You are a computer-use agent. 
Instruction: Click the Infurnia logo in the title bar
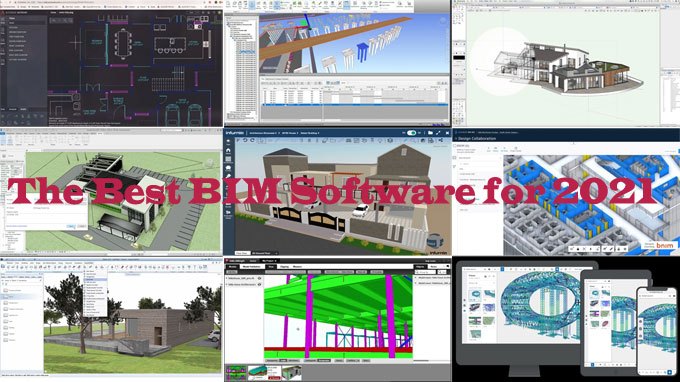[x=235, y=133]
